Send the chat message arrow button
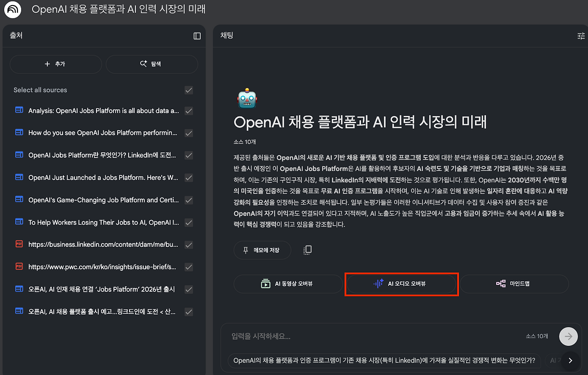 [x=568, y=336]
